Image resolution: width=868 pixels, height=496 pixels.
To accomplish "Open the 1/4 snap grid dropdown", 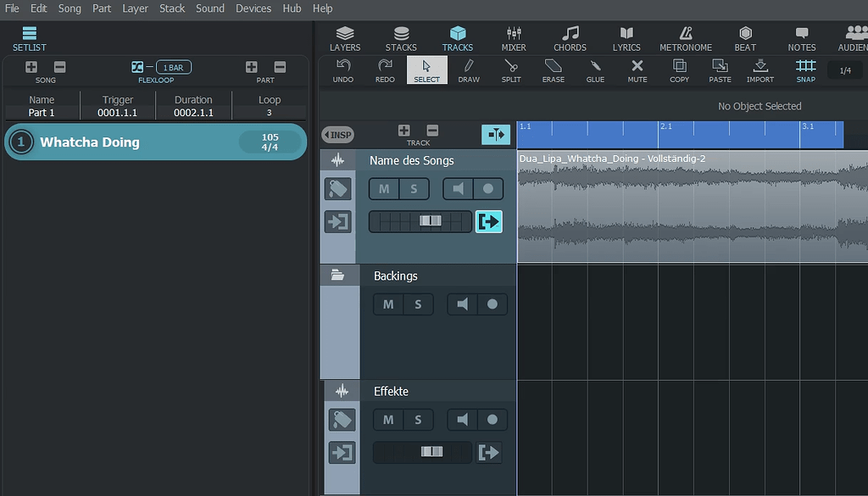I will coord(844,70).
